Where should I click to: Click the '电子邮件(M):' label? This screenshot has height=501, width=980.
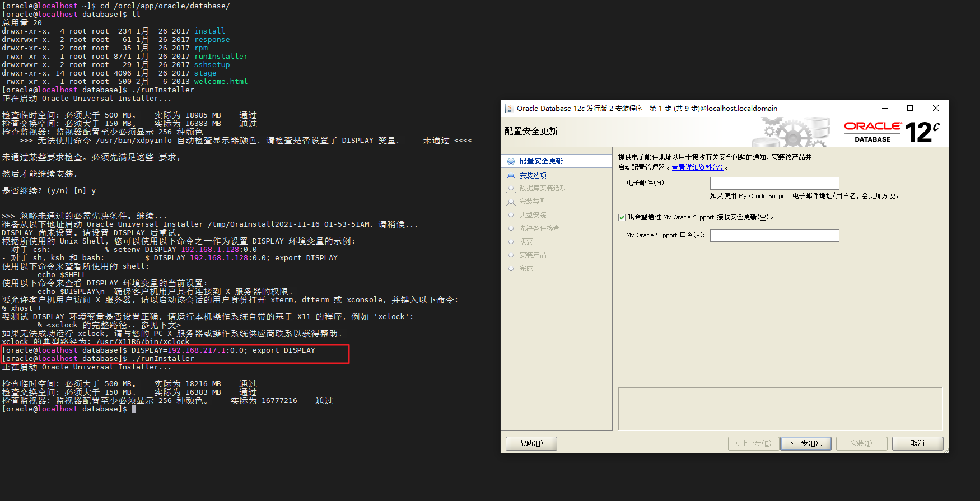(646, 183)
